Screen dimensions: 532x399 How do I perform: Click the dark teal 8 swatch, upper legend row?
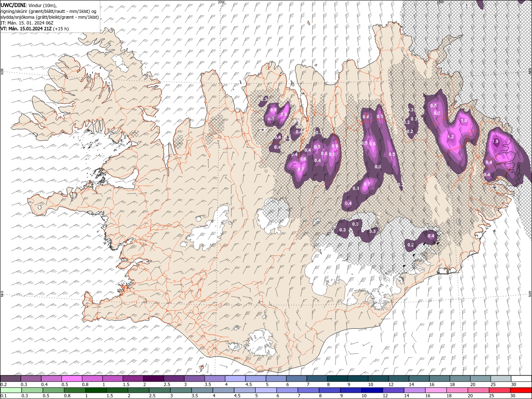(337, 379)
